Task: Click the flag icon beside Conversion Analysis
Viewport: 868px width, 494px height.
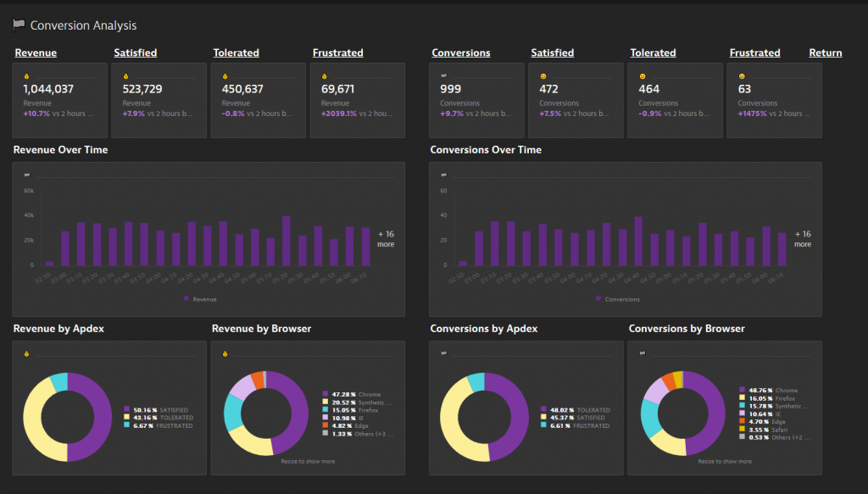Action: 18,24
